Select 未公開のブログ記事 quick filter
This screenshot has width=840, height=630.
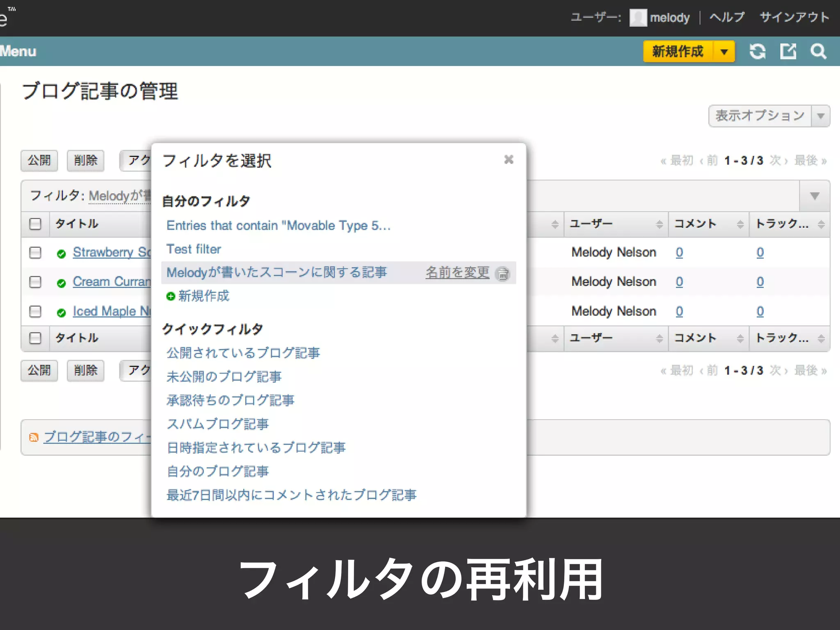224,377
